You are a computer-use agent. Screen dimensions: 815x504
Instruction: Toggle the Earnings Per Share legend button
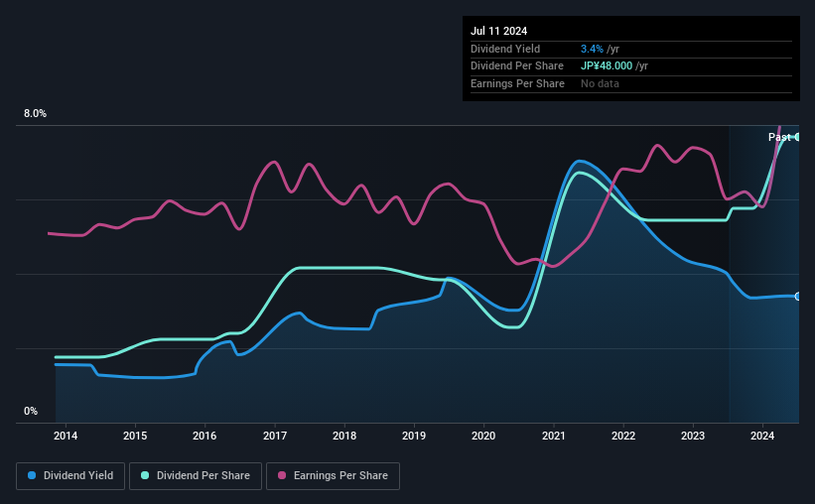(333, 476)
